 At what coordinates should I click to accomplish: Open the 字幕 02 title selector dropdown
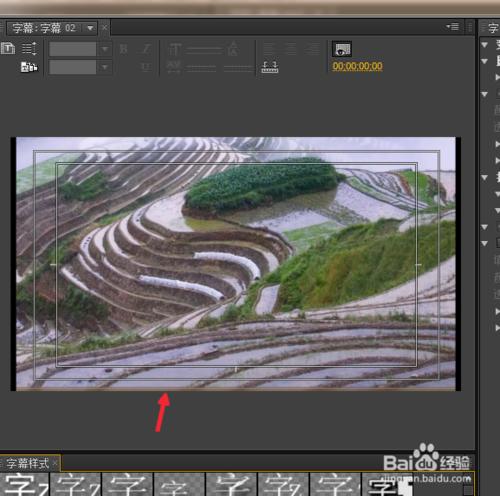pos(90,28)
